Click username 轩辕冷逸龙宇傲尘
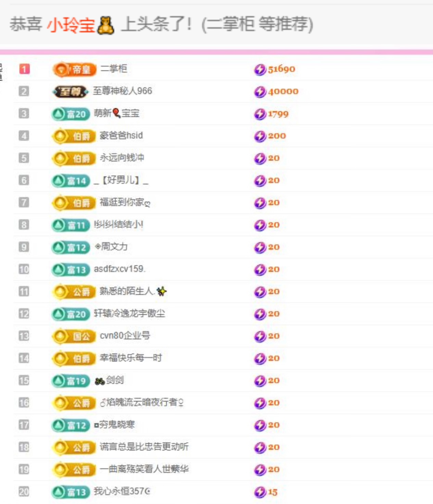433x504 pixels. 129,314
